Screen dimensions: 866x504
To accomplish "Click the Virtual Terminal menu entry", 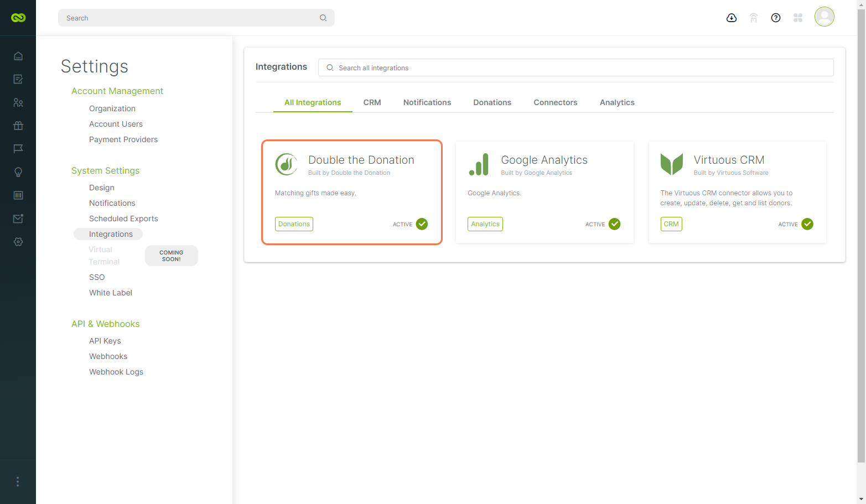I will (104, 256).
